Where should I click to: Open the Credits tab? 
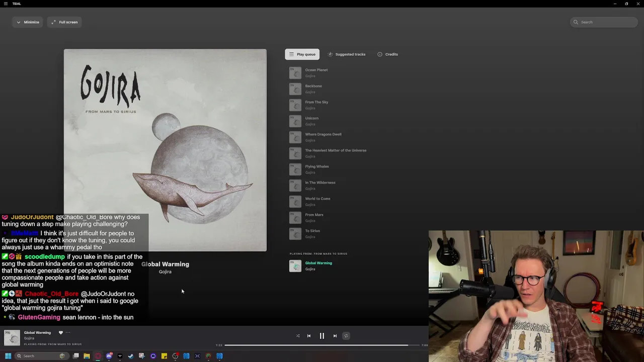coord(387,54)
